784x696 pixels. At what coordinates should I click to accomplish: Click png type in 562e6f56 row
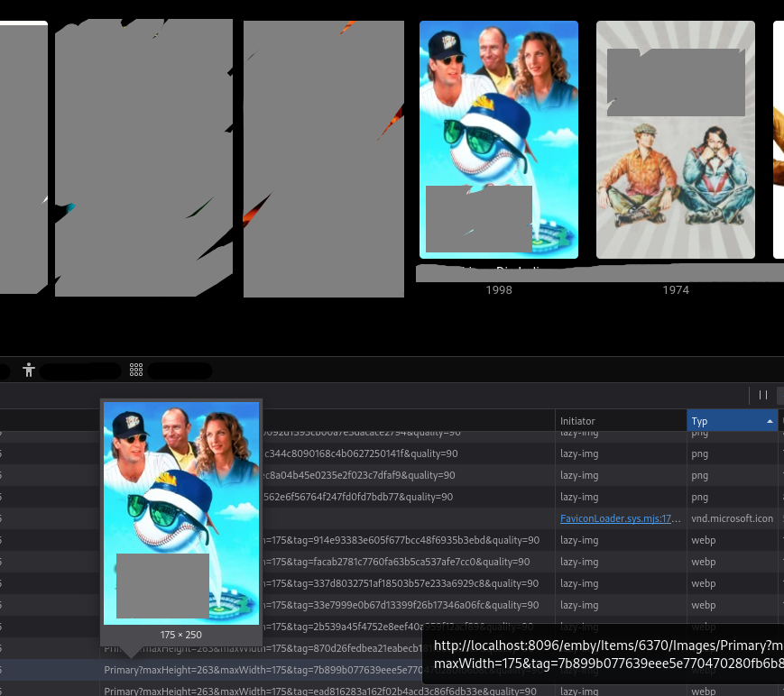click(x=699, y=497)
